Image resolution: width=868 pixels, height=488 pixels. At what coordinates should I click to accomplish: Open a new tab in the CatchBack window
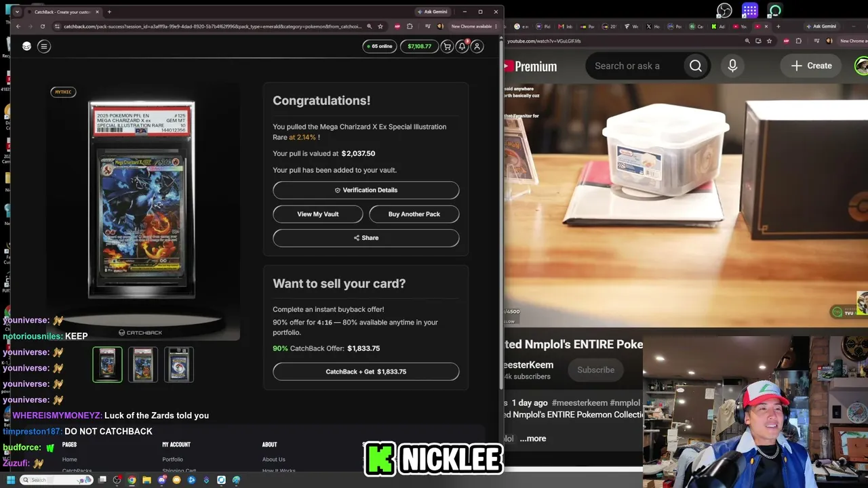pos(109,12)
